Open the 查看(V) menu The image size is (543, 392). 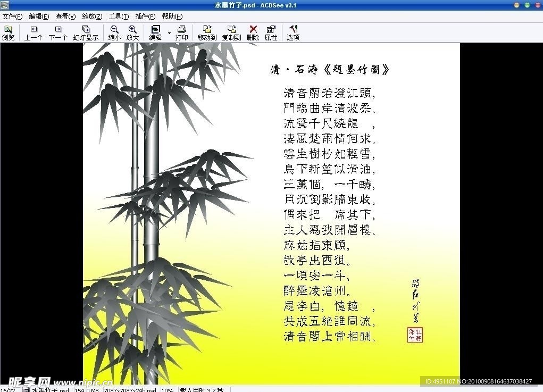point(65,16)
